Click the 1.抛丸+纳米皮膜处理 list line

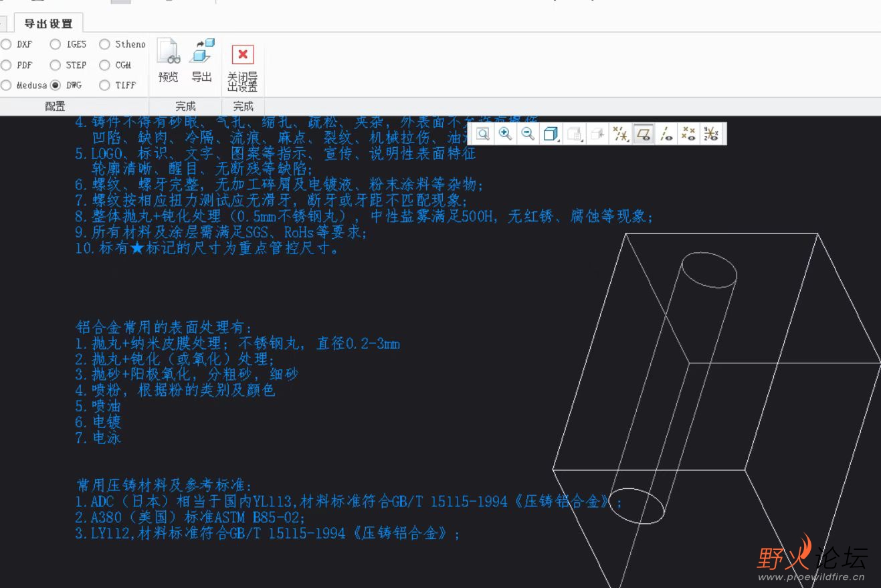click(237, 344)
